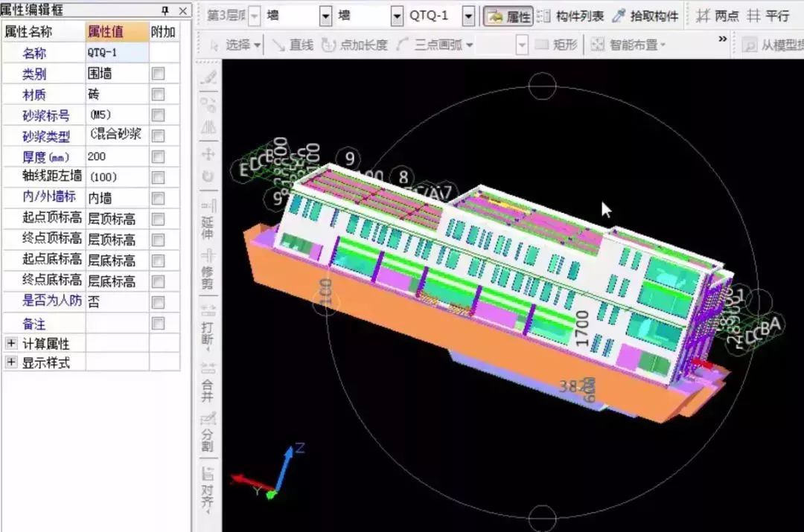Open the 智能布置 smart layout menu
The width and height of the screenshot is (804, 532).
628,45
